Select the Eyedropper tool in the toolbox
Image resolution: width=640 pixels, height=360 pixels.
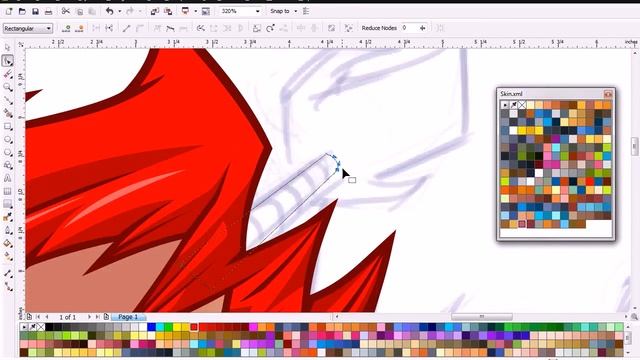click(7, 218)
